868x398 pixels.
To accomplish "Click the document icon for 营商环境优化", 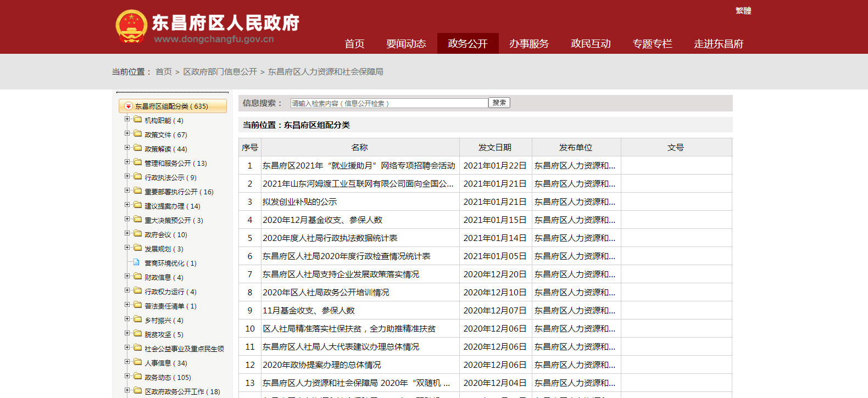I will tap(137, 262).
